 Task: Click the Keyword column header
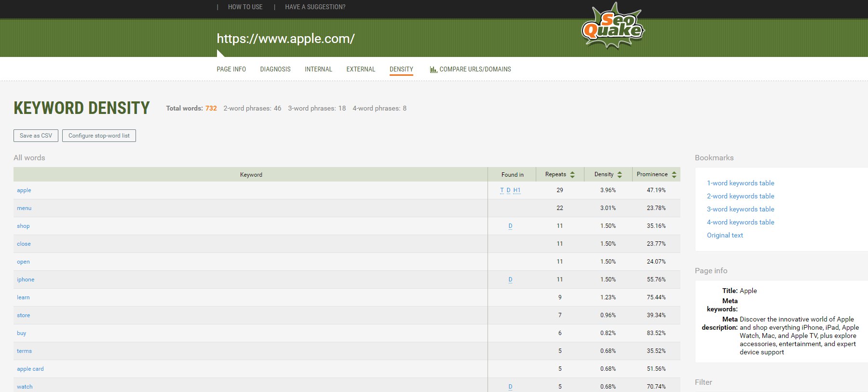click(251, 175)
